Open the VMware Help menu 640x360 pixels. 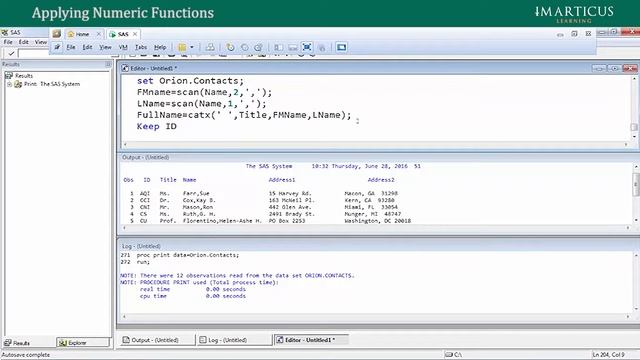tap(160, 47)
